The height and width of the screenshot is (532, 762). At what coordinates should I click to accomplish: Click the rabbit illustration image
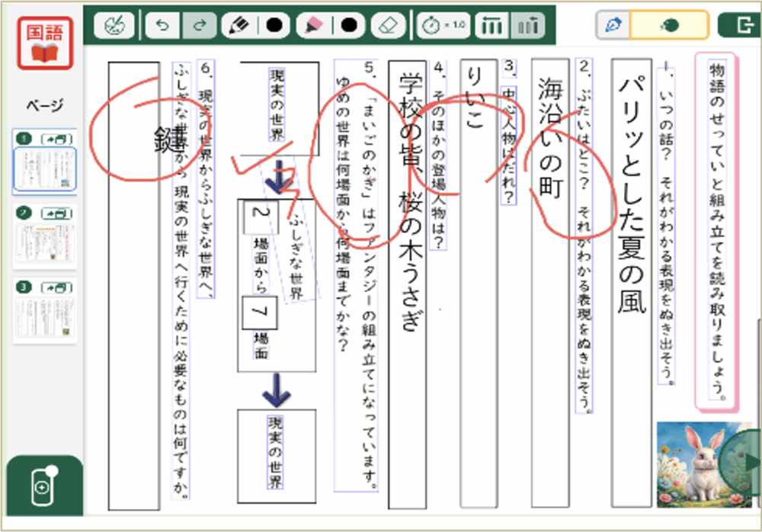coord(697,465)
